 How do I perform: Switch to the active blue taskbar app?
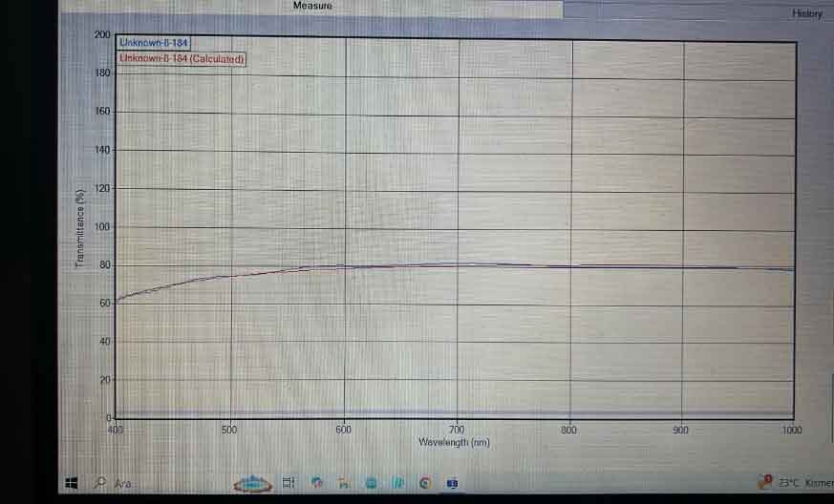(453, 484)
